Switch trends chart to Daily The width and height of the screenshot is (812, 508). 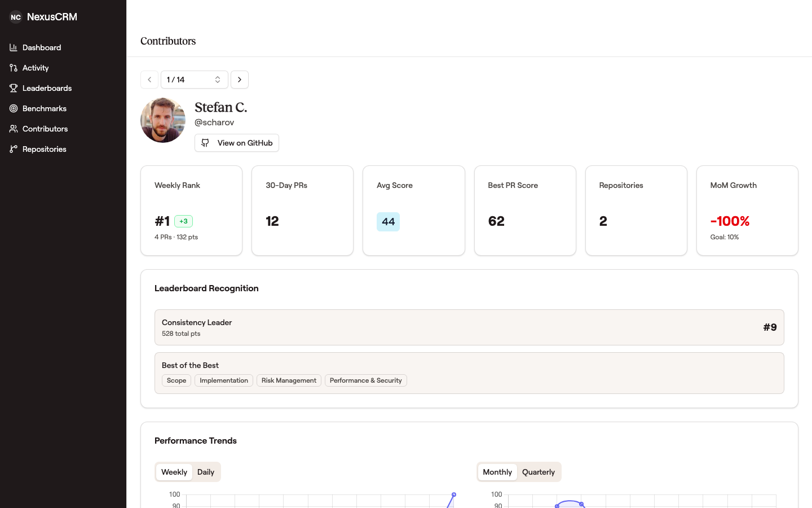click(206, 472)
